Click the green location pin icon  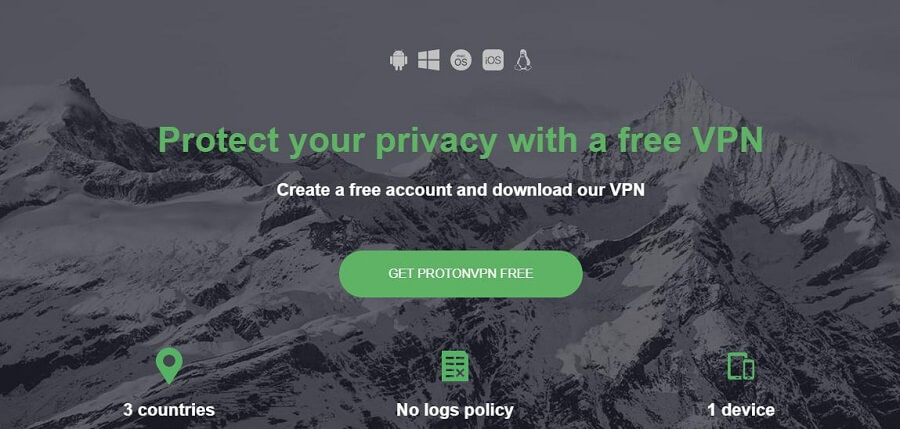[169, 366]
